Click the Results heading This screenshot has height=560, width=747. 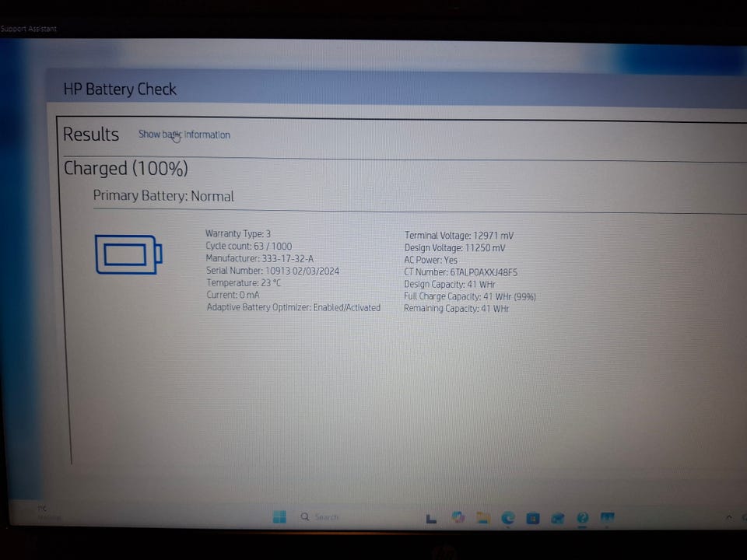(91, 135)
